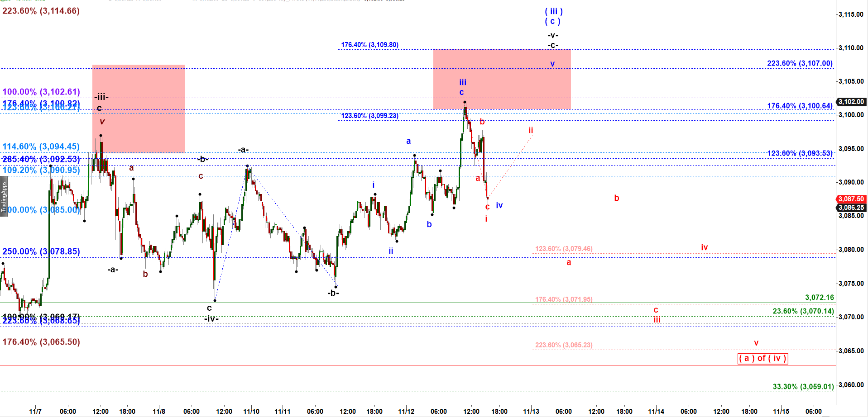
Task: Click the 3,102.00 price marker on axis
Action: (x=851, y=102)
